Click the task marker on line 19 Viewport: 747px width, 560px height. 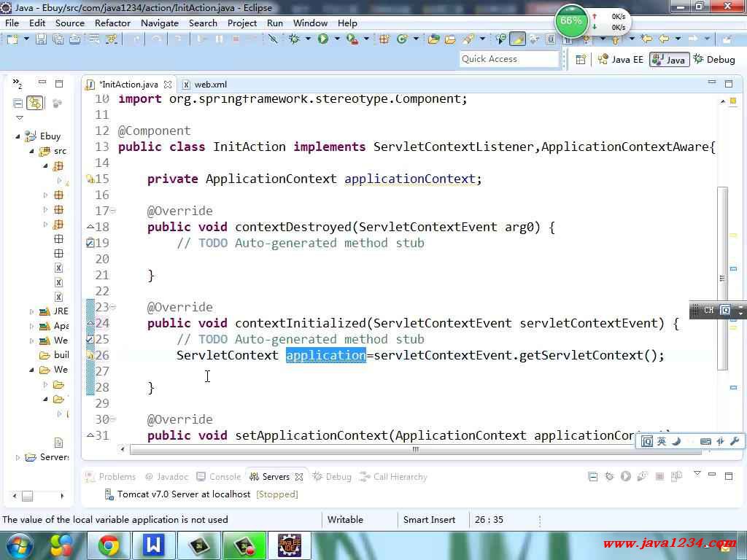(90, 244)
